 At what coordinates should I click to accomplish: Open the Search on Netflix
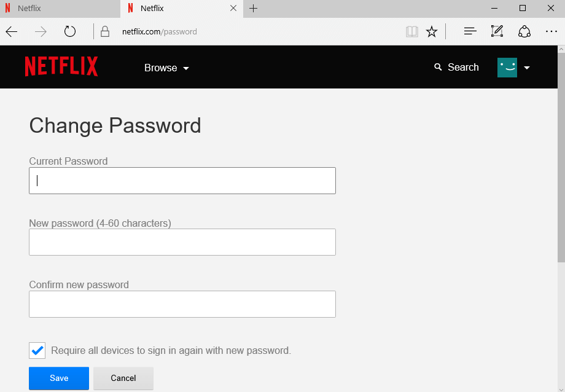pos(456,67)
